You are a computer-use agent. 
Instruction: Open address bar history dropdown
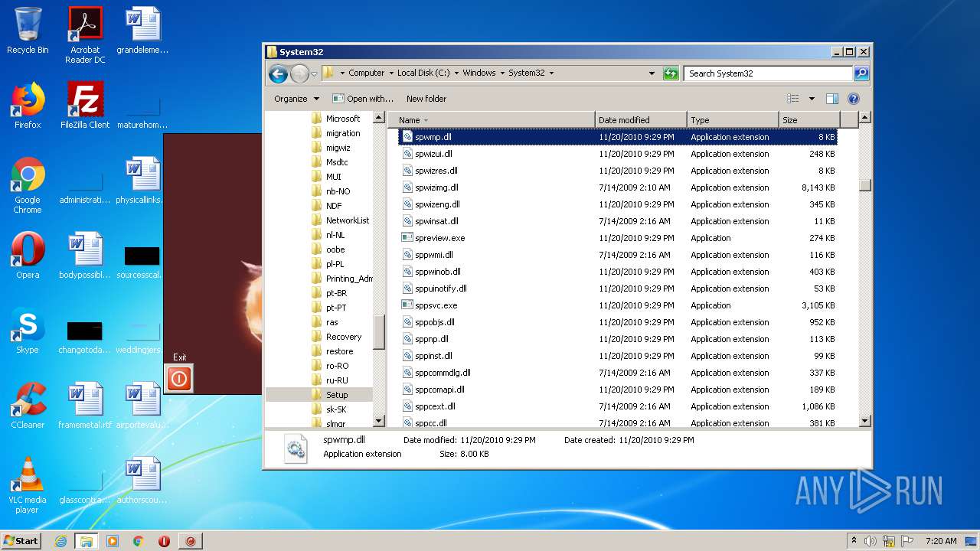pos(652,73)
